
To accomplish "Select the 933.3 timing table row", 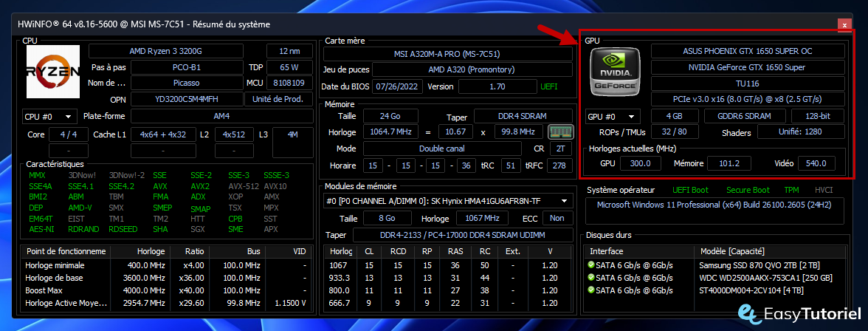I will 448,278.
